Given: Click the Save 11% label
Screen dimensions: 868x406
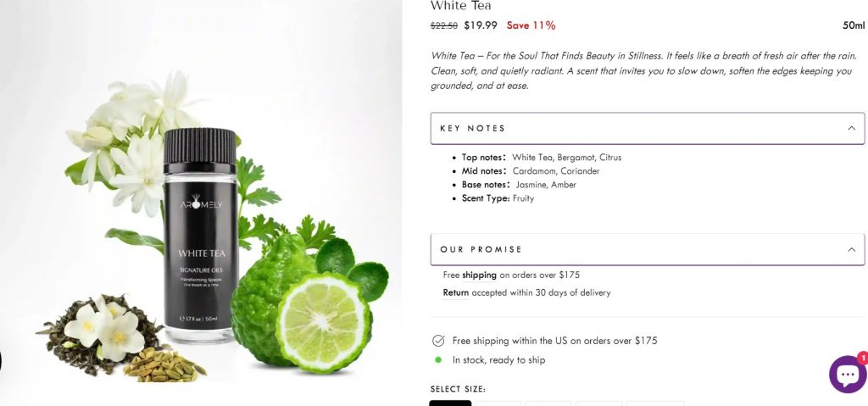Looking at the screenshot, I should point(531,25).
